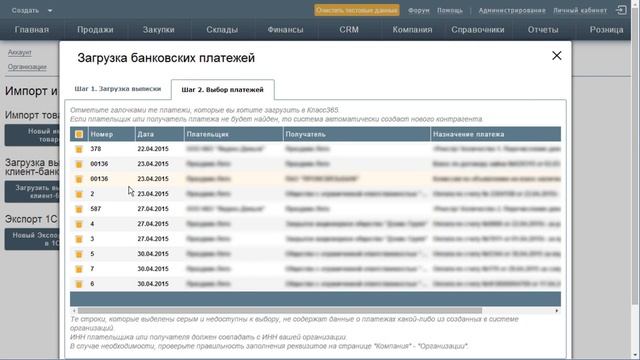This screenshot has height=360, width=640.
Task: Toggle checkbox for highlighted 00136 payment row
Action: click(x=79, y=179)
